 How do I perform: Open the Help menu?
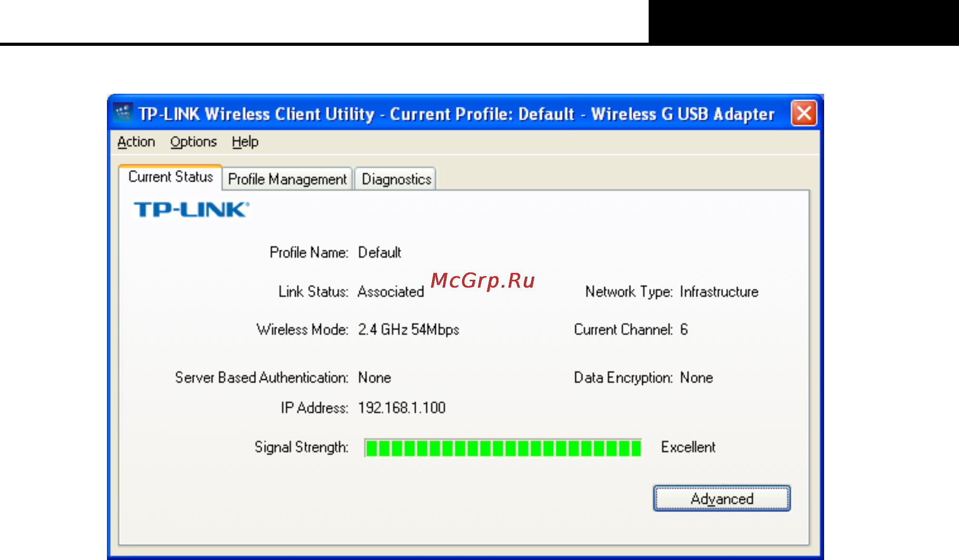(245, 142)
